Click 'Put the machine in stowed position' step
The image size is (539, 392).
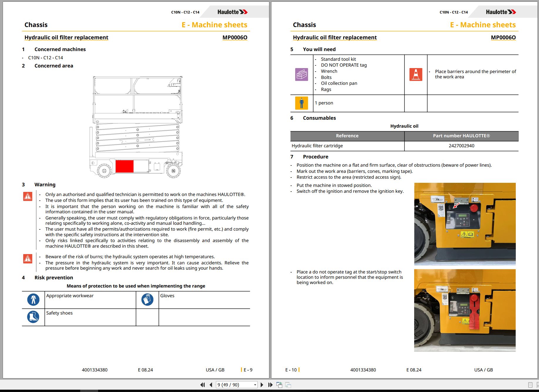[x=334, y=185]
